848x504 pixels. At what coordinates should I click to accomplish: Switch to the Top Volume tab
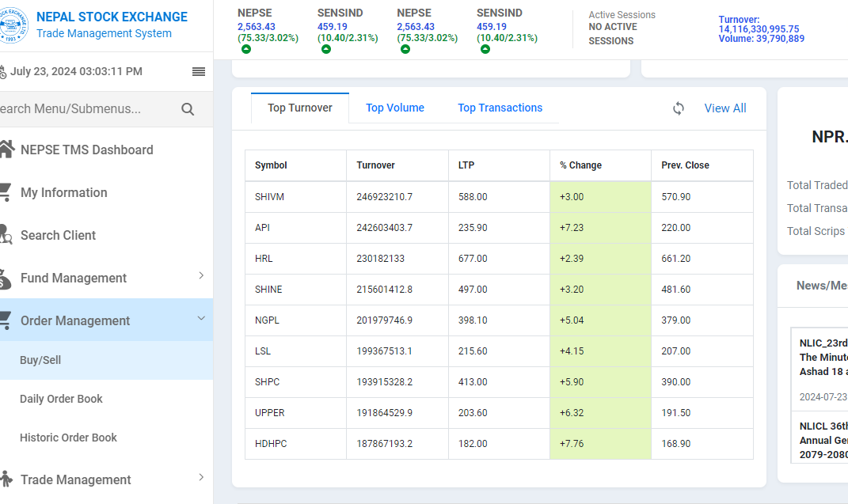pos(395,108)
